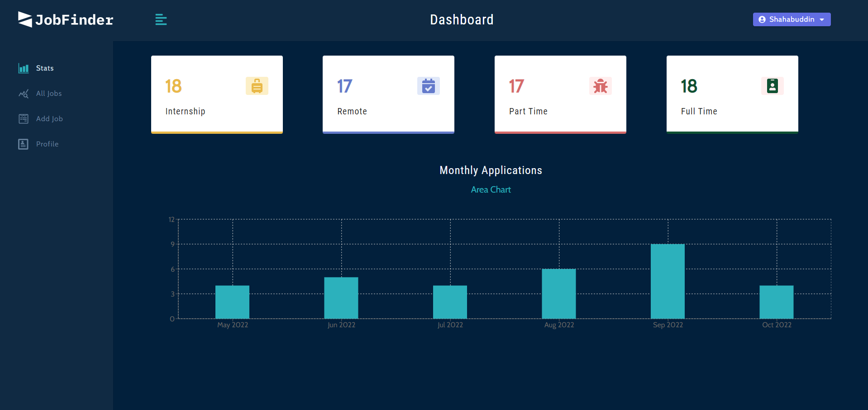Open the Profile page link
Screen dimensions: 868x410
(x=47, y=144)
